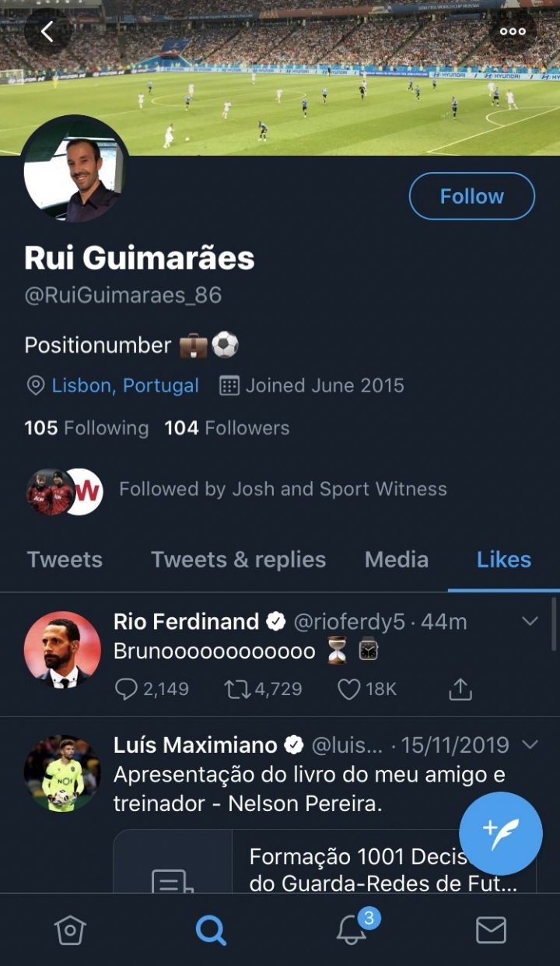Image resolution: width=560 pixels, height=966 pixels.
Task: Follow Rui Guimarães
Action: (471, 196)
